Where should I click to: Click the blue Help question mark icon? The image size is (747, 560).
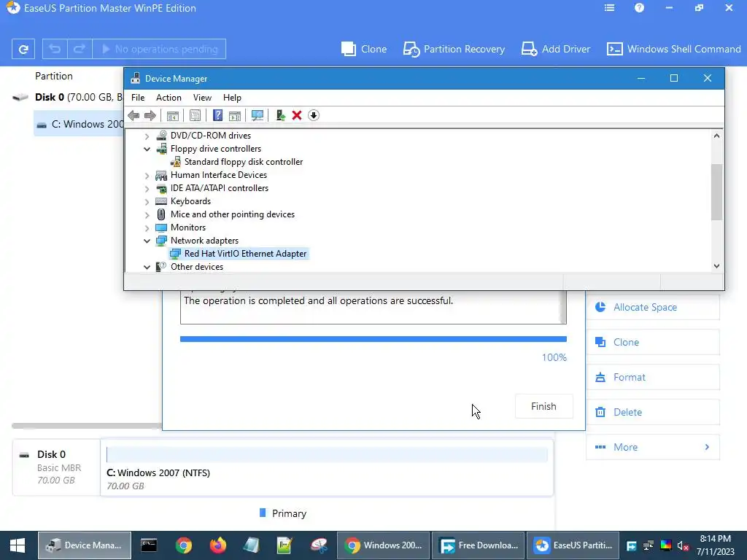(x=217, y=115)
